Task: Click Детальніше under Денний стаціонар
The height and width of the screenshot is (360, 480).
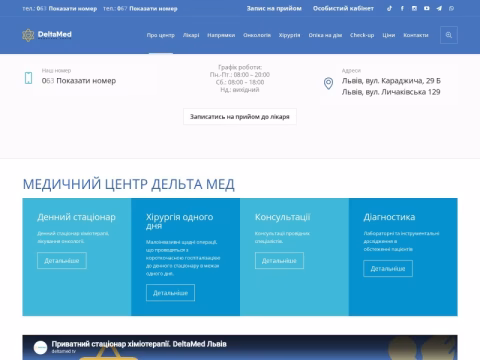Action: point(62,261)
